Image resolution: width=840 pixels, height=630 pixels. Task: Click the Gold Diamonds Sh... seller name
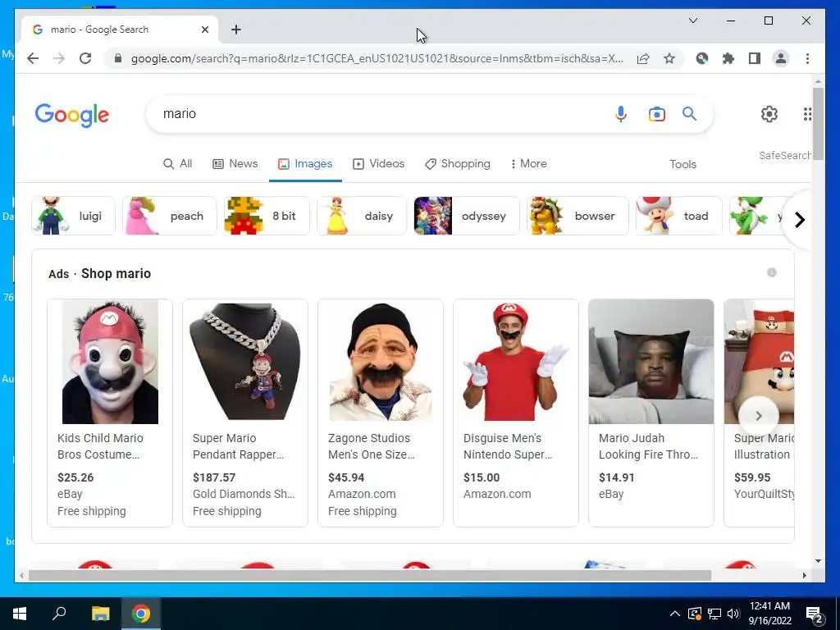pos(244,494)
